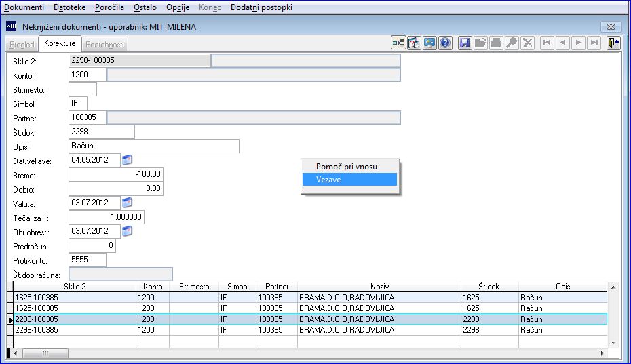The width and height of the screenshot is (631, 364).
Task: Click the Konto input field with 1200
Action: pyautogui.click(x=88, y=75)
